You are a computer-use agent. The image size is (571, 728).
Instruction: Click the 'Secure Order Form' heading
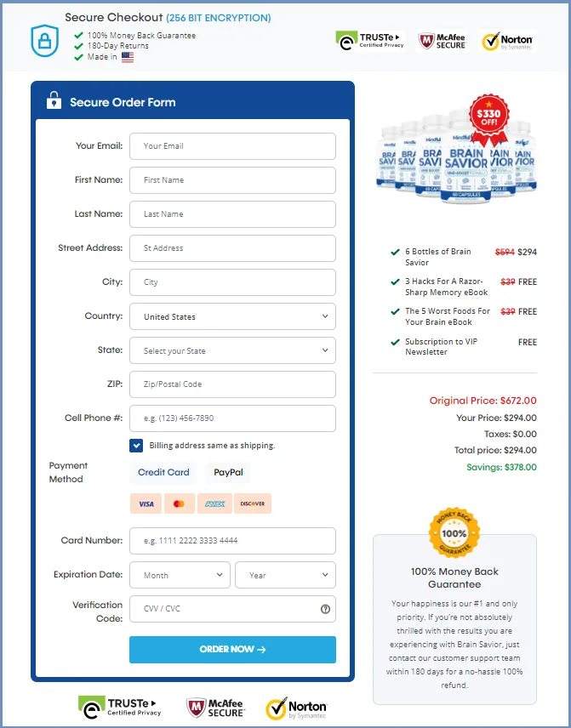123,102
